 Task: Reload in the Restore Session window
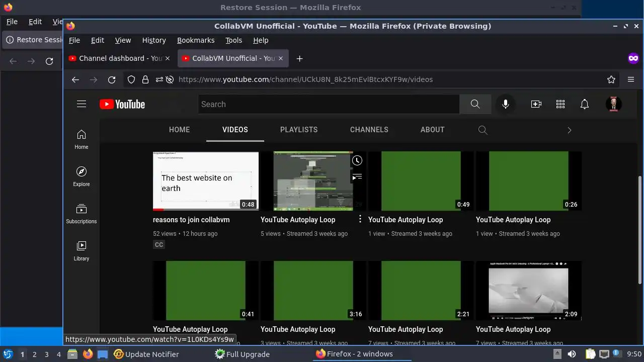[49, 61]
